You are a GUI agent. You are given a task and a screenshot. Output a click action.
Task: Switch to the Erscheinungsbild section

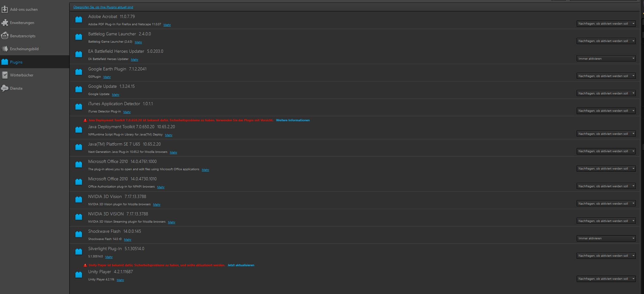(x=34, y=49)
